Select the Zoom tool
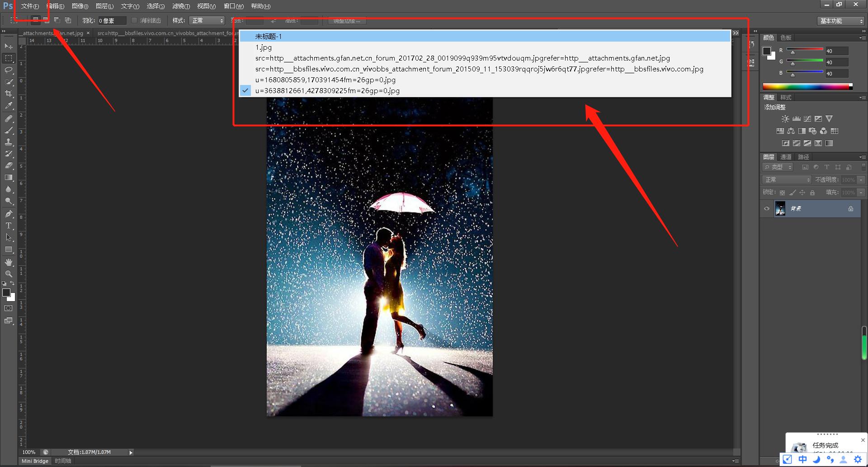The height and width of the screenshot is (467, 868). coord(9,274)
